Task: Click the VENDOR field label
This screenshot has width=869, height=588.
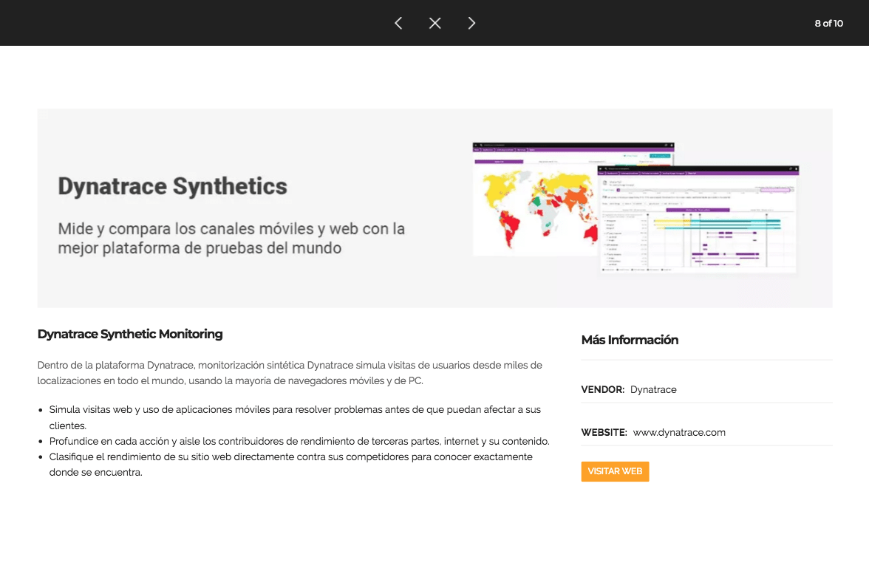Action: 602,389
